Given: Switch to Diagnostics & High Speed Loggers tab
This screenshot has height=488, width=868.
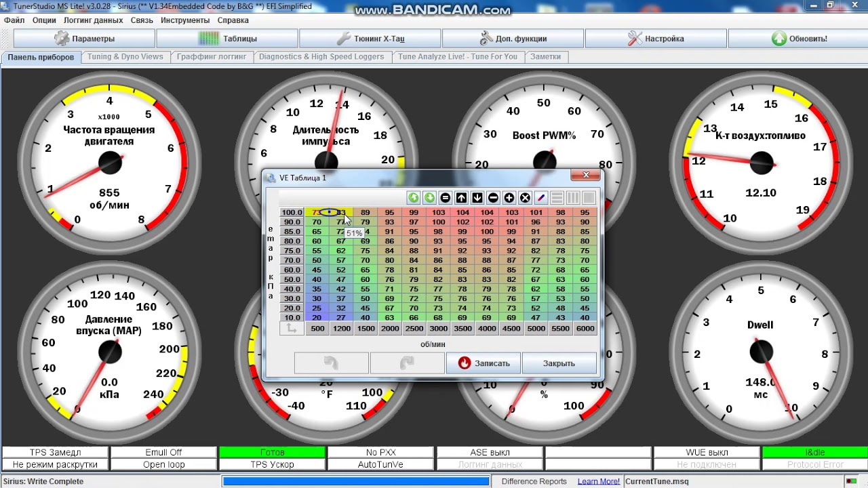Looking at the screenshot, I should click(321, 57).
